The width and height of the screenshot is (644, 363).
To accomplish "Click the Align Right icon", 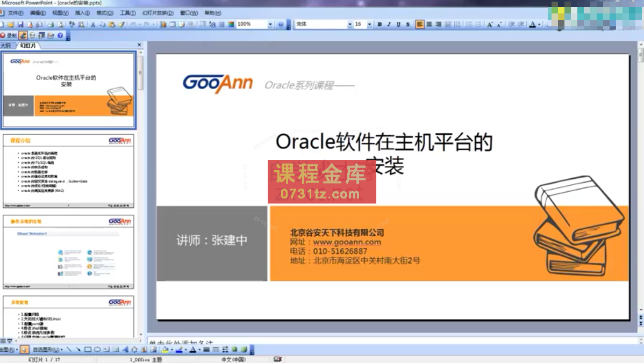I will click(438, 25).
